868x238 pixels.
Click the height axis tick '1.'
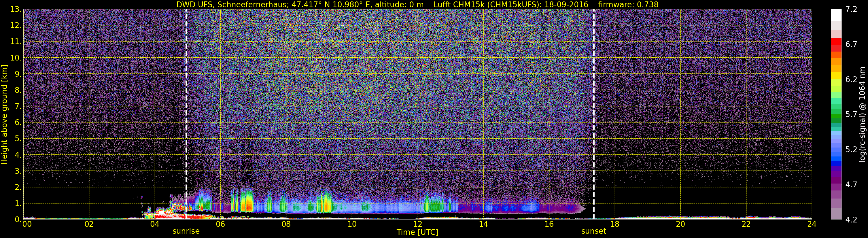click(x=18, y=203)
